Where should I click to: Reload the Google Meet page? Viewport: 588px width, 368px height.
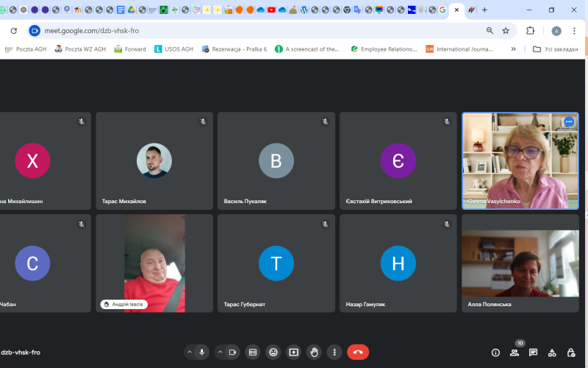14,31
